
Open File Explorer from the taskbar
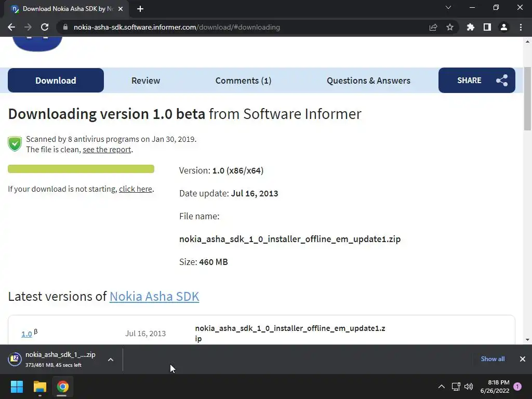click(x=39, y=387)
